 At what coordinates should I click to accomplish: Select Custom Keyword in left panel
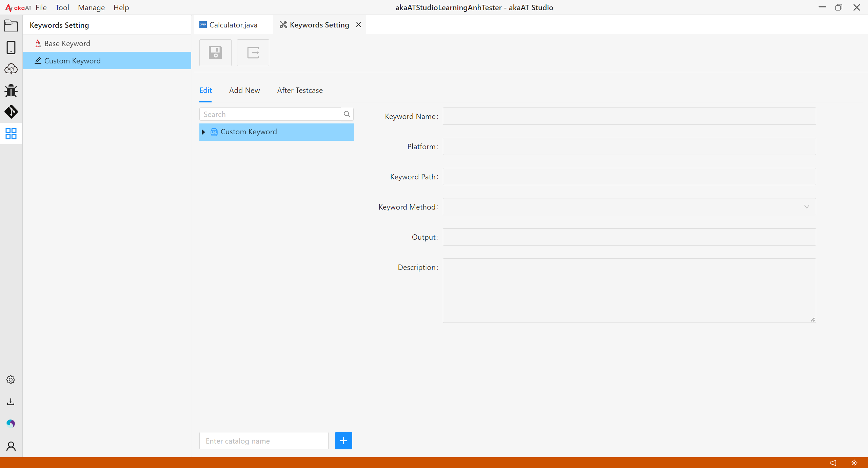pos(107,61)
